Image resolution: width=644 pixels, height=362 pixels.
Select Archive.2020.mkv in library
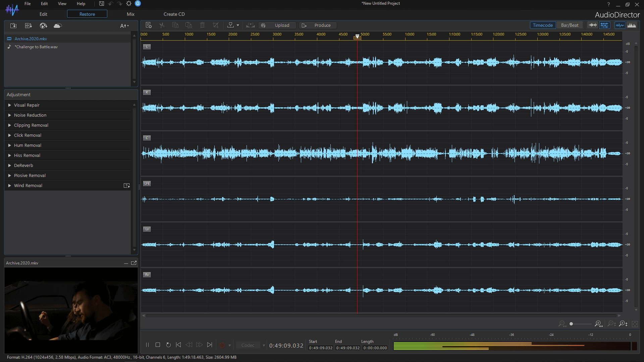pos(68,39)
